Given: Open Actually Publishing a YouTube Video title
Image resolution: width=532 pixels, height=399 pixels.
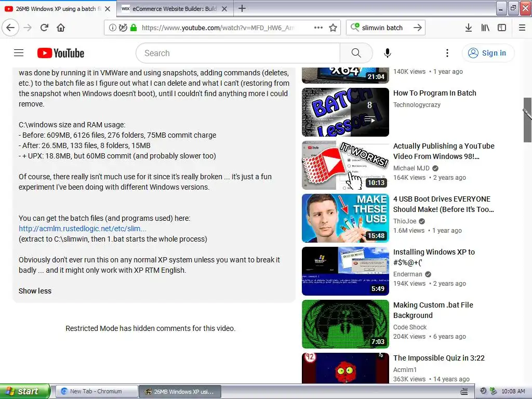Looking at the screenshot, I should [444, 151].
